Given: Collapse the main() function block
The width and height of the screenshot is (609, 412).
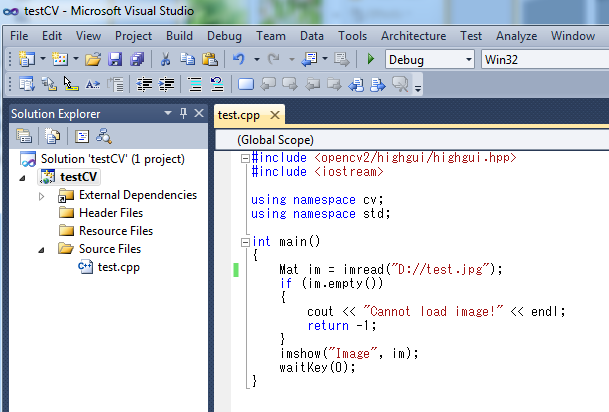Looking at the screenshot, I should (x=245, y=242).
